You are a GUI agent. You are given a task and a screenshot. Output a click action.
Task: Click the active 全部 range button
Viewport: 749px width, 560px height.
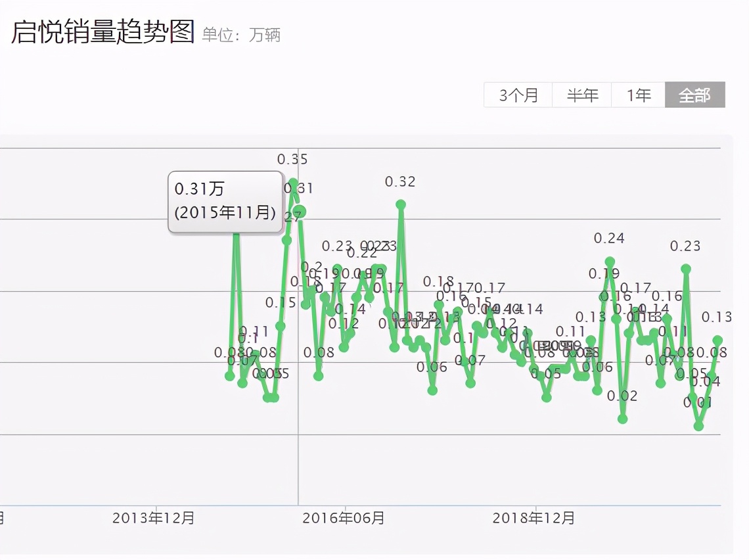coord(694,95)
